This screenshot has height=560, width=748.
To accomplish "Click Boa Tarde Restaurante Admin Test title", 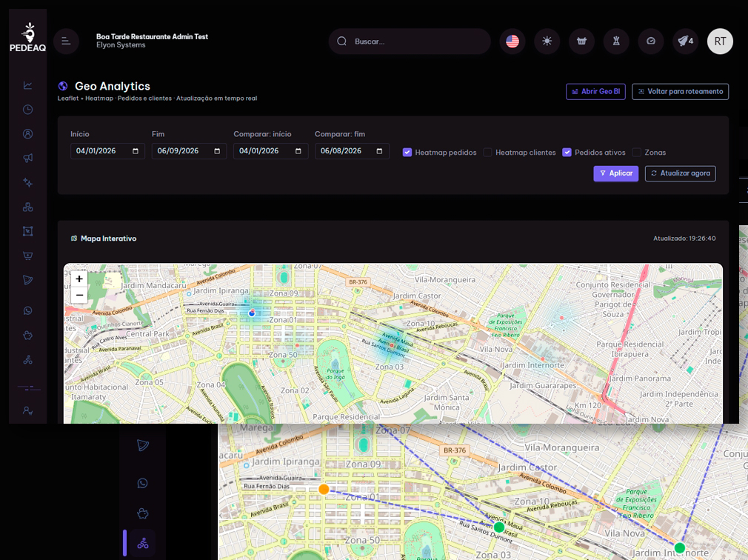I will pyautogui.click(x=152, y=37).
